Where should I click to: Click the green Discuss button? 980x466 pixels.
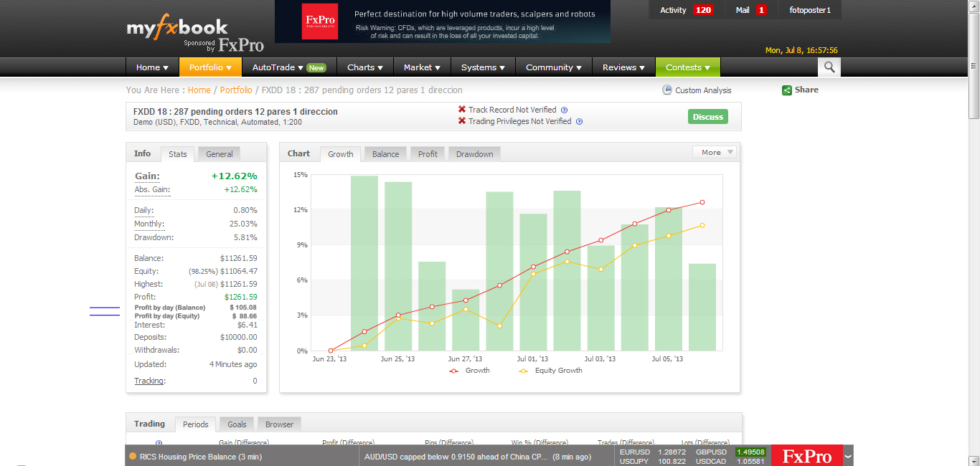click(x=708, y=117)
